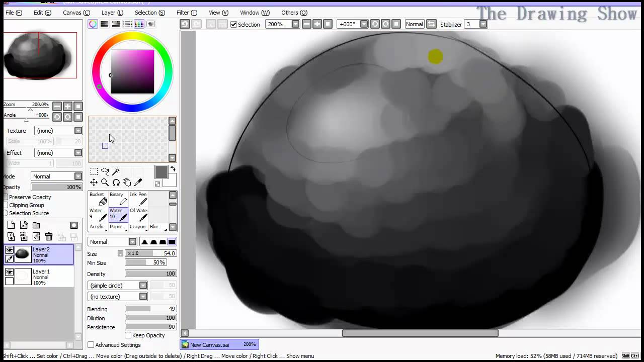The height and width of the screenshot is (362, 644).
Task: Click the Delete Layer trash button
Action: [49, 236]
